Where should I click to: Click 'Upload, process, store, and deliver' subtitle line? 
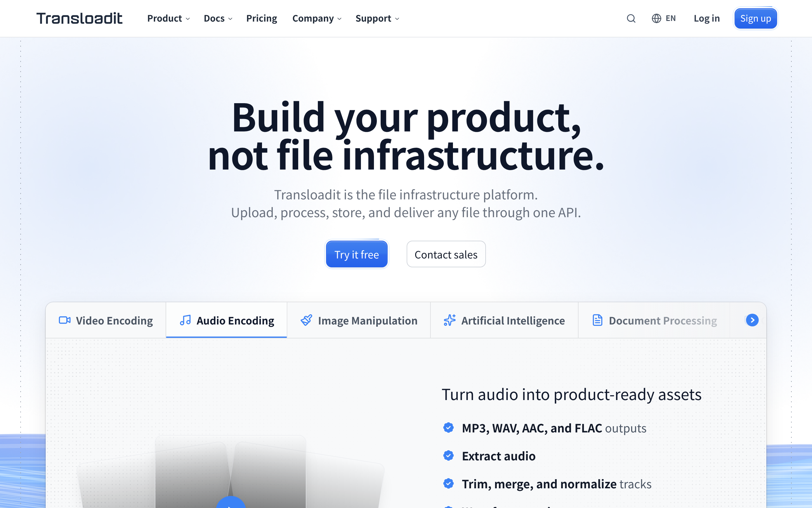click(406, 213)
